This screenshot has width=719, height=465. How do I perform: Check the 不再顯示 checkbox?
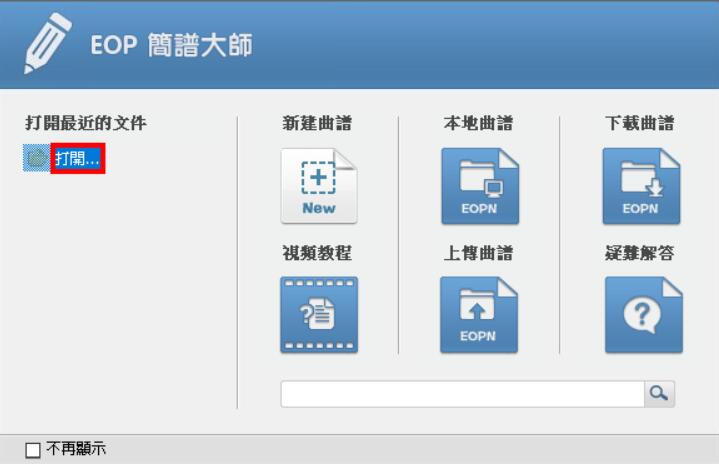[x=33, y=450]
